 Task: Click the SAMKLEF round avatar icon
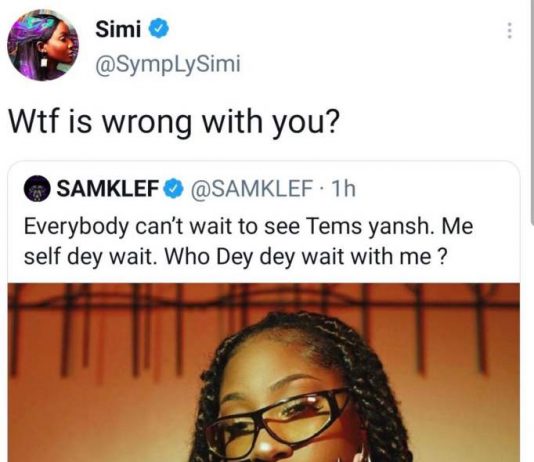click(37, 189)
